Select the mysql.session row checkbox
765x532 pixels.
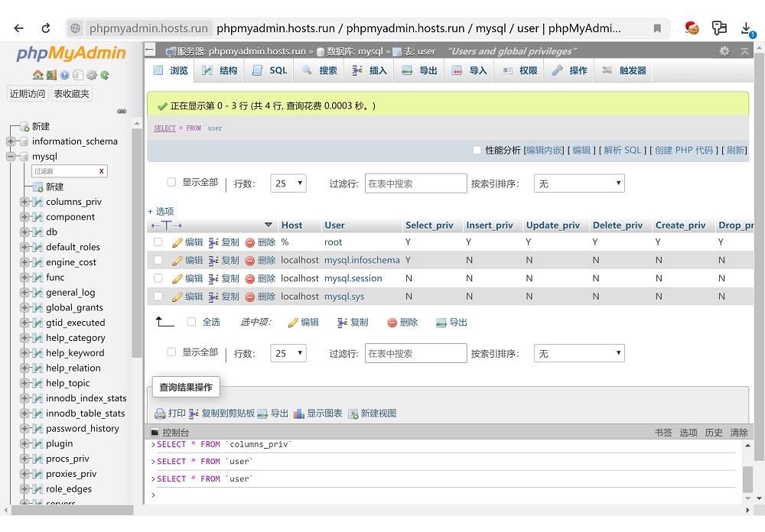tap(158, 278)
